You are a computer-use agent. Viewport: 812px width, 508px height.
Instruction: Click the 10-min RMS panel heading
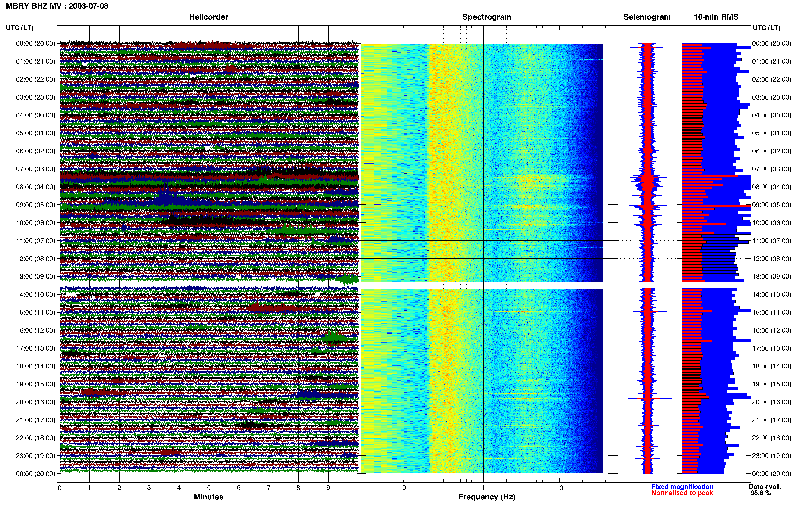pyautogui.click(x=716, y=17)
